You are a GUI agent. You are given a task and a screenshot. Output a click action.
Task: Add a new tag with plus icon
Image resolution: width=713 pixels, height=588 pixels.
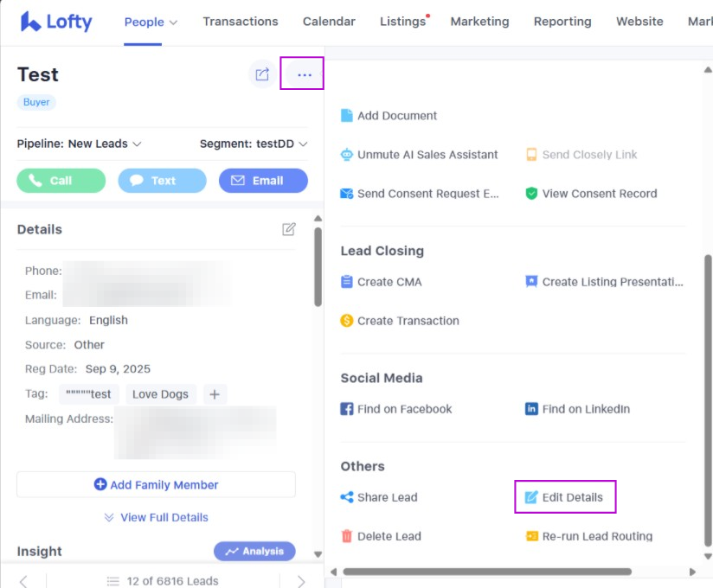[215, 394]
